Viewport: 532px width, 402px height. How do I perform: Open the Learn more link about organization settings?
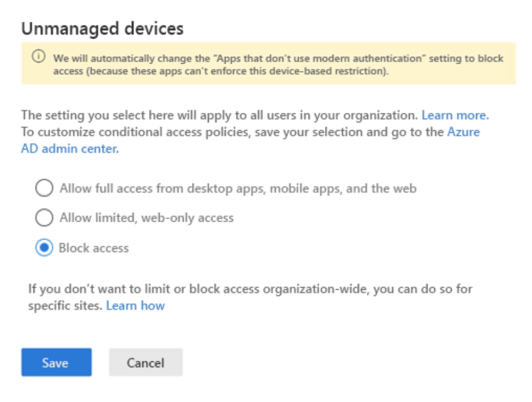click(455, 116)
